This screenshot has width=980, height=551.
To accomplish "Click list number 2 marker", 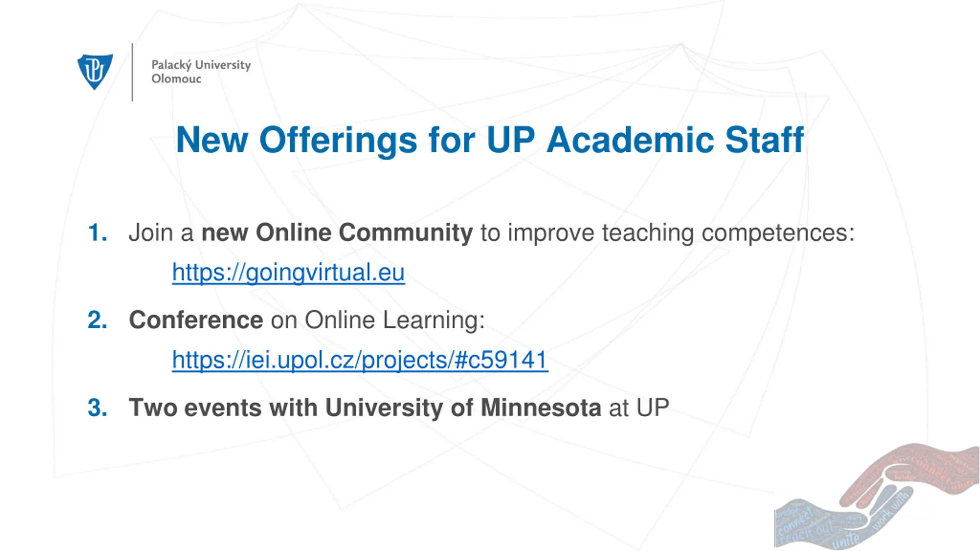I will coord(97,320).
